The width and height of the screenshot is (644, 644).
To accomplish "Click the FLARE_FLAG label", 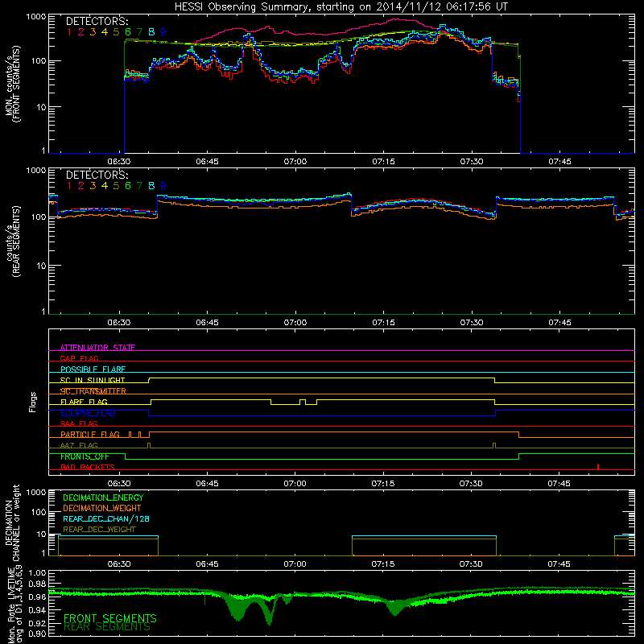I will [x=84, y=402].
